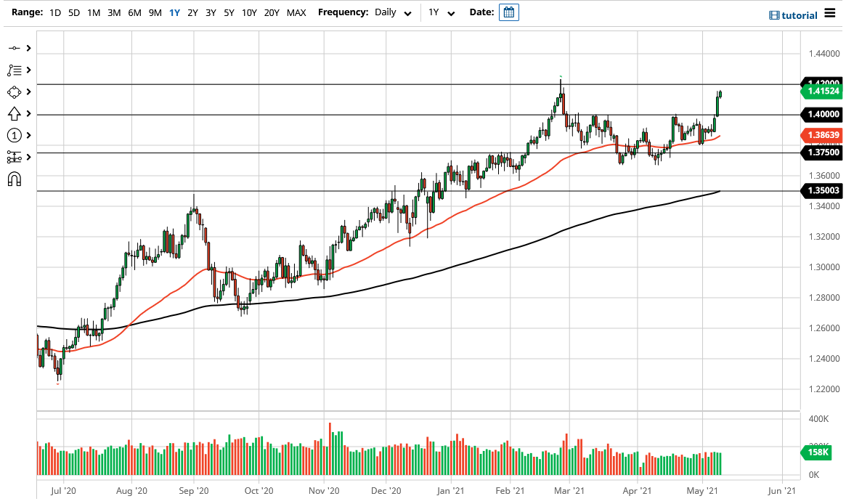
Task: Select the 6M range tab
Action: click(x=133, y=12)
